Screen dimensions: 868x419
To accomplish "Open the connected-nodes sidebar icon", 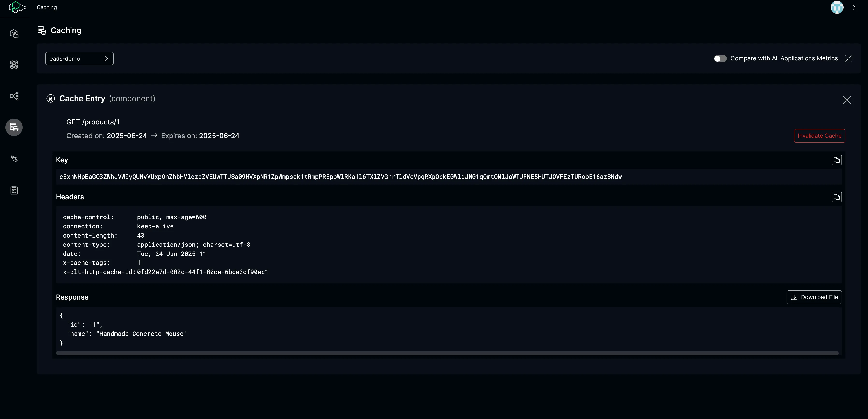I will pos(14,96).
